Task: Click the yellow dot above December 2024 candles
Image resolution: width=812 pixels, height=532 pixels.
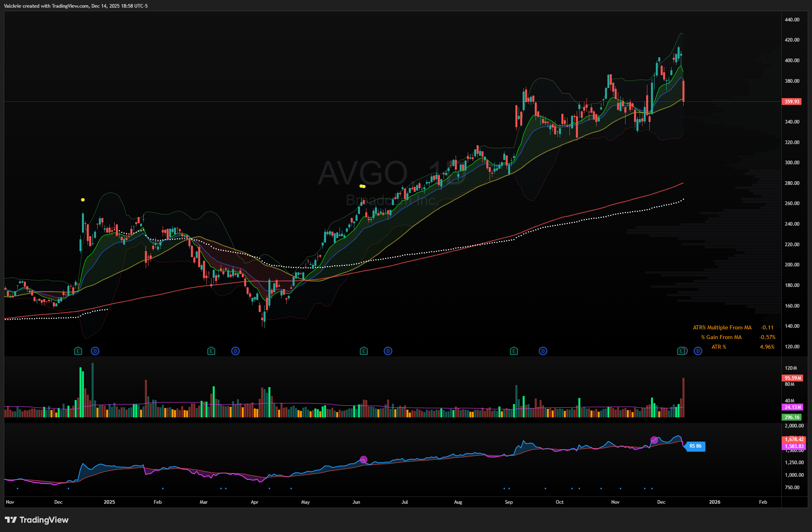Action: point(83,200)
